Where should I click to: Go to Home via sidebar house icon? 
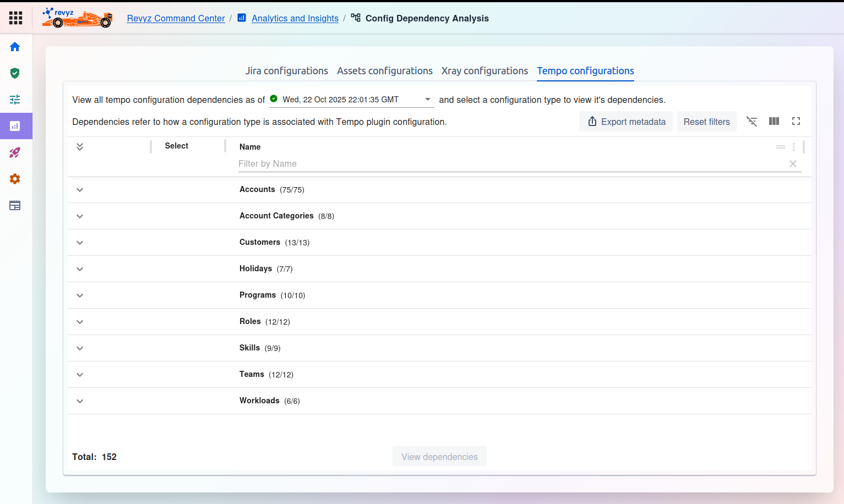(15, 47)
